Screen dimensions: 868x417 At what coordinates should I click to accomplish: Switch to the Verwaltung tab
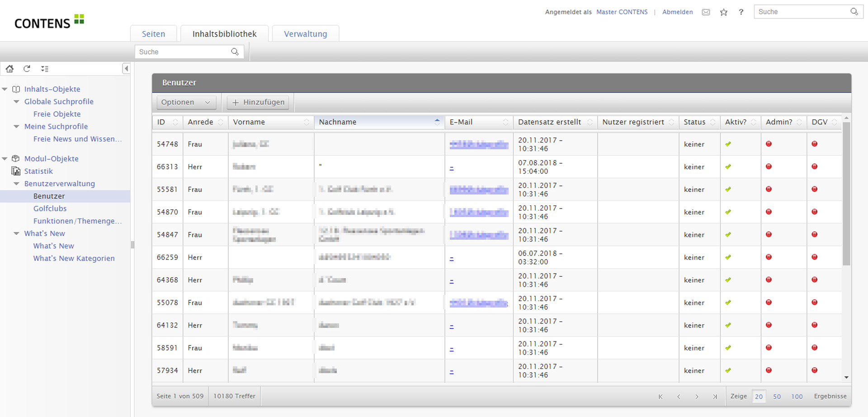coord(305,34)
